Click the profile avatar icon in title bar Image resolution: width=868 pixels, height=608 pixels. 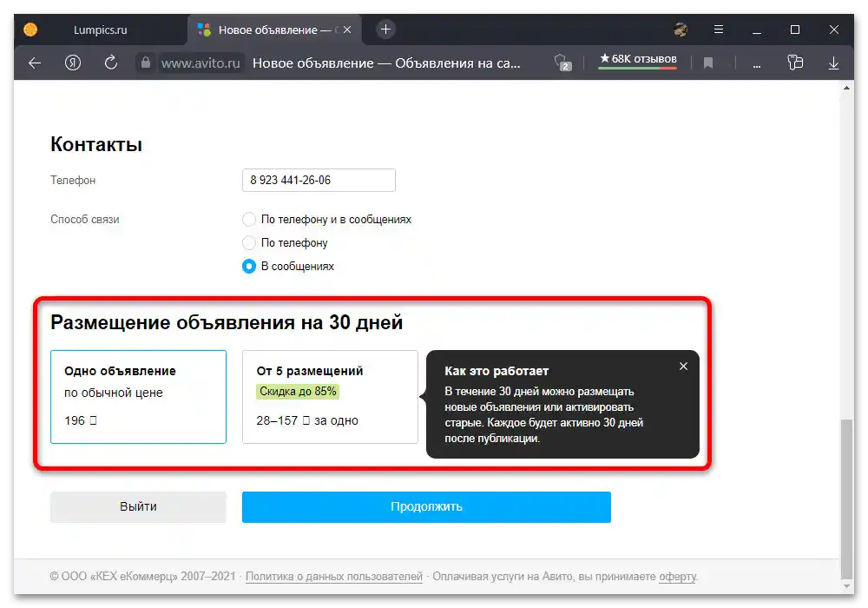point(681,30)
